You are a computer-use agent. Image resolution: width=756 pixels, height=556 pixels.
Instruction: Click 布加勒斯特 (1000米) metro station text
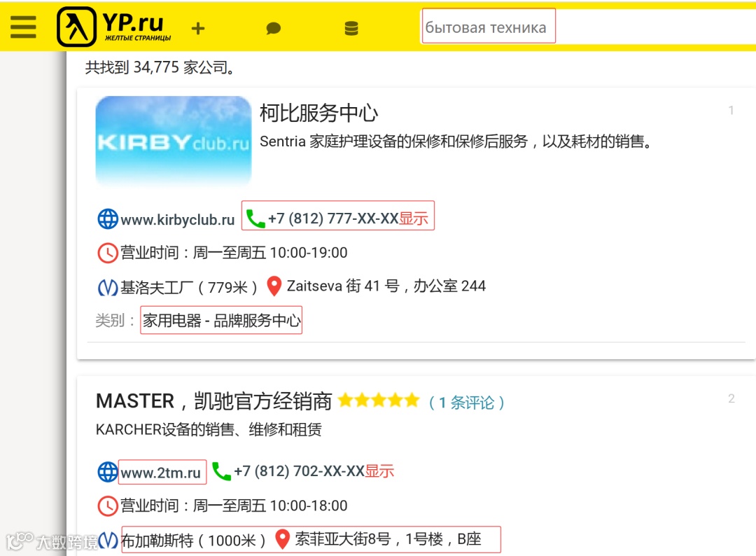[x=193, y=540]
